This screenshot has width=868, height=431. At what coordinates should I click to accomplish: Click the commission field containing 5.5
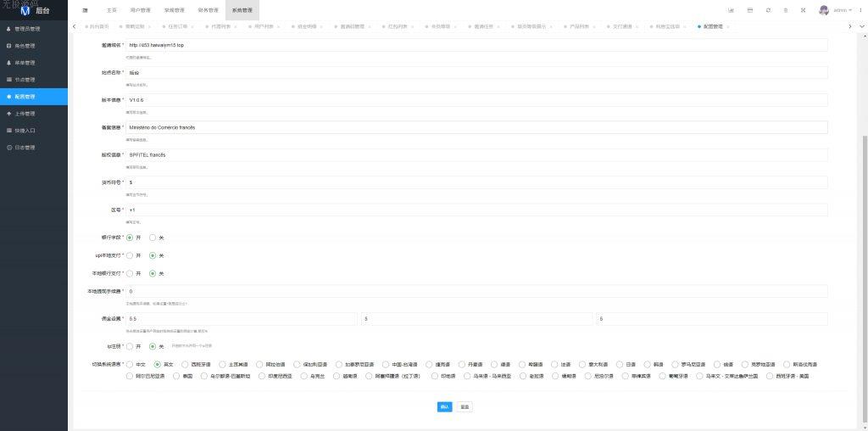coord(242,319)
